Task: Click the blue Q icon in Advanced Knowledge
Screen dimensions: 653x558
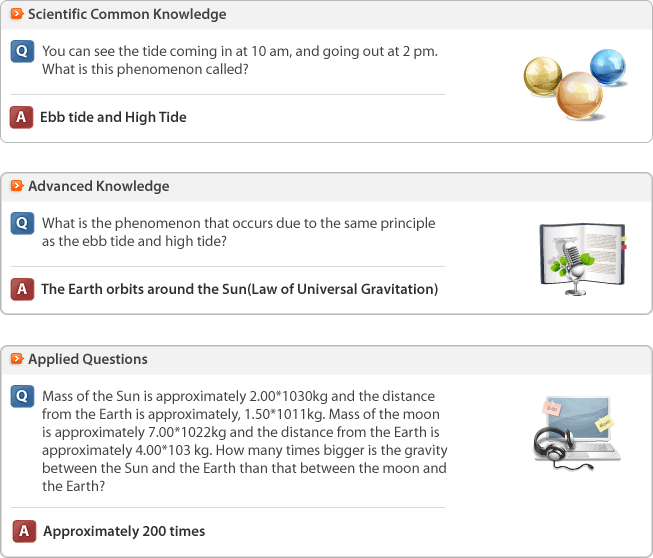Action: (x=22, y=223)
